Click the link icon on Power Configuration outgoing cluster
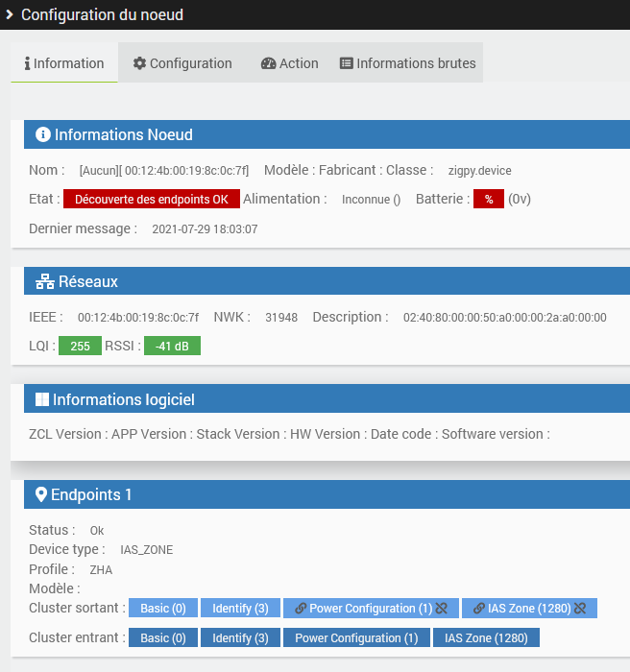This screenshot has height=672, width=630. coord(301,608)
